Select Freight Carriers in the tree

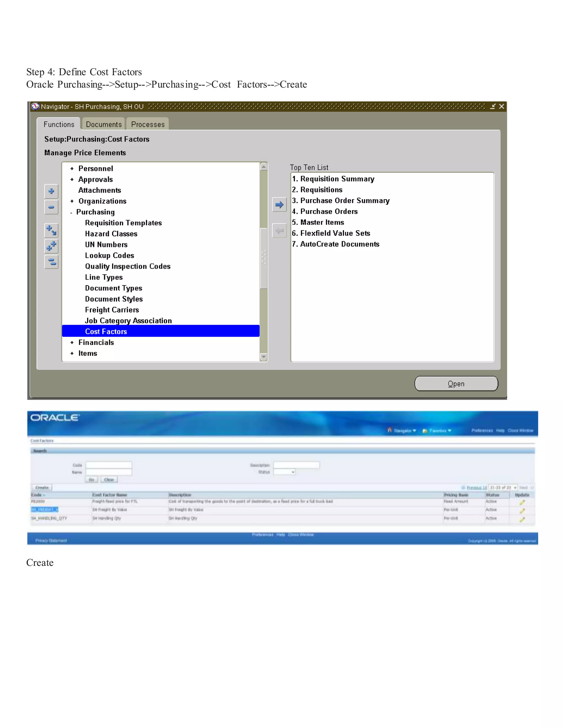[x=112, y=310]
